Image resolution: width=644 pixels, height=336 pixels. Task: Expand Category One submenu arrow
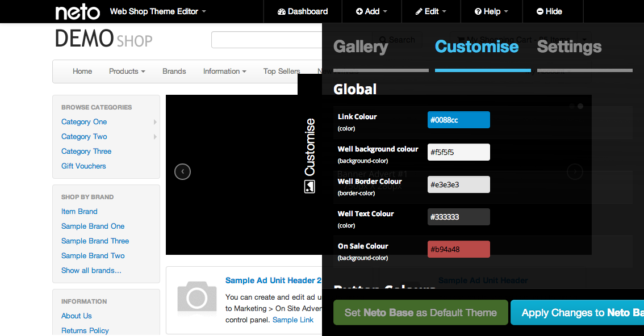coord(155,122)
